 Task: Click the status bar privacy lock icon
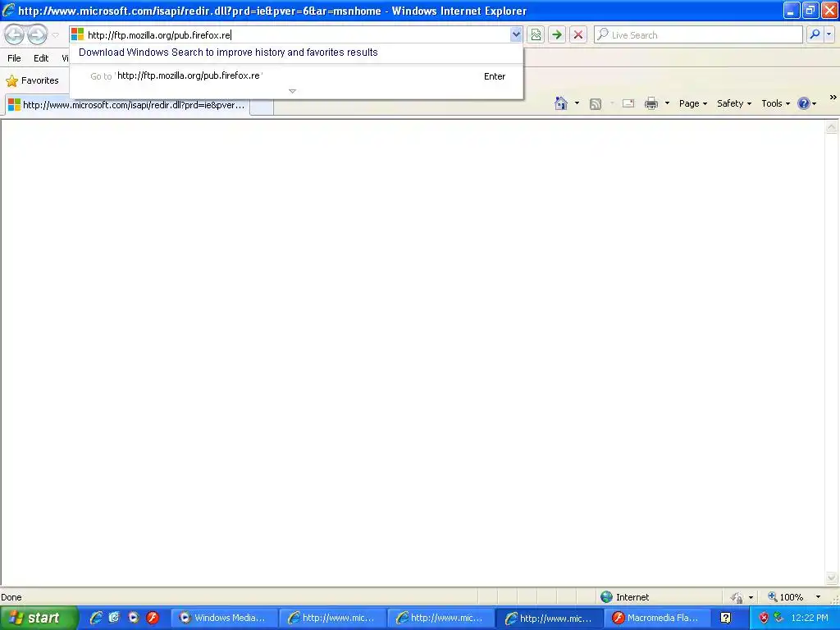click(737, 597)
